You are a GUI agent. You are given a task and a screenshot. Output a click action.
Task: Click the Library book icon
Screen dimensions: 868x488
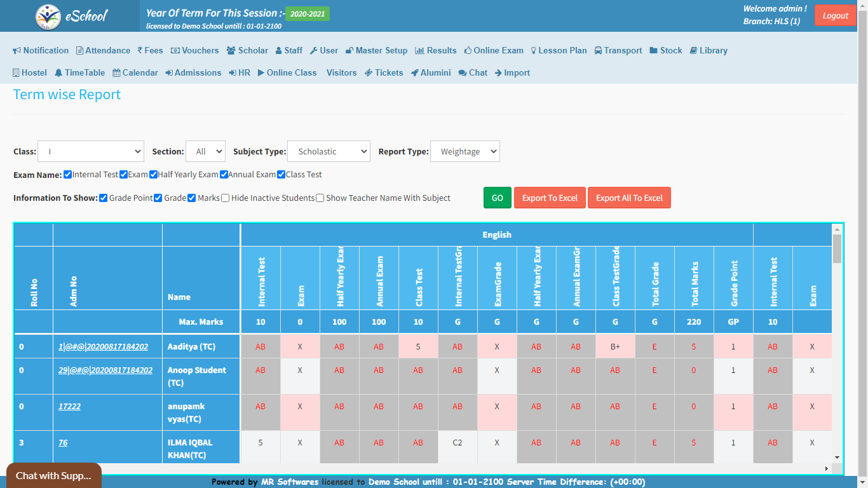(x=693, y=51)
